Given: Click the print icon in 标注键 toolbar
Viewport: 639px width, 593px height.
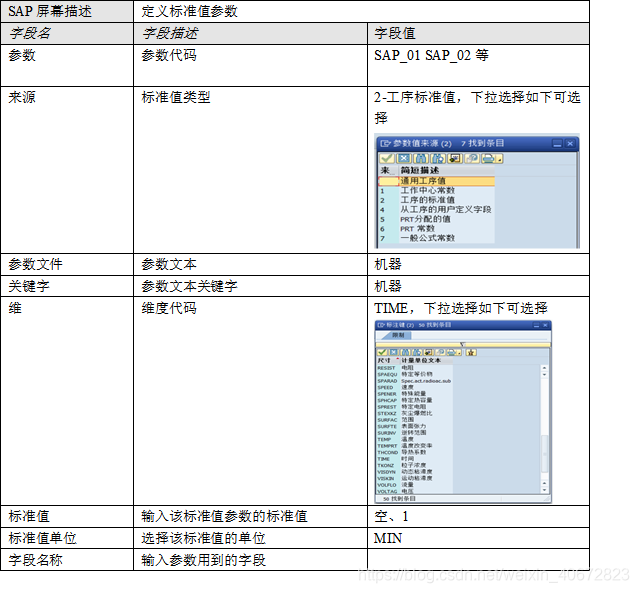Looking at the screenshot, I should point(451,353).
